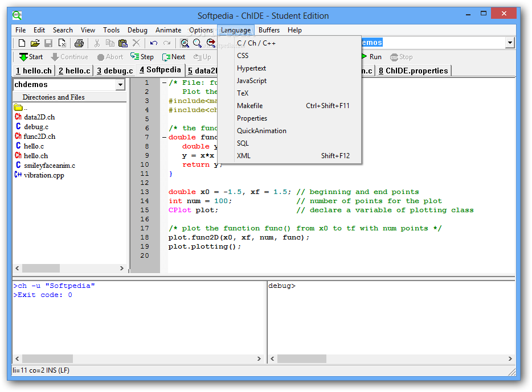Click the Find in Files icon
This screenshot has width=532, height=392.
[185, 43]
